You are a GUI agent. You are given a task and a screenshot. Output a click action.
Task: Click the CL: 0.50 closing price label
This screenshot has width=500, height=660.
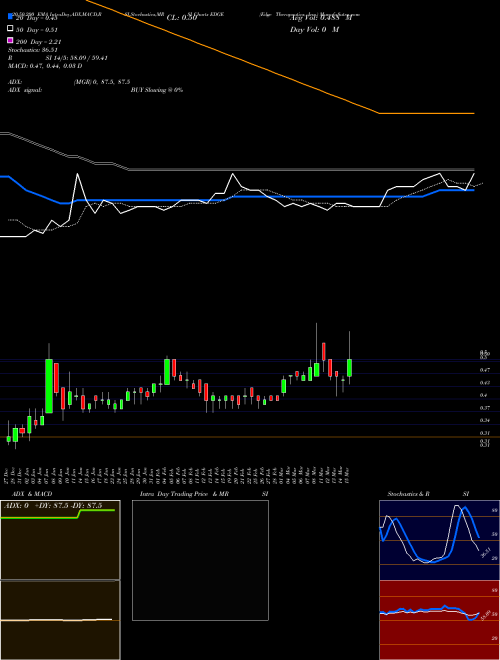point(182,18)
